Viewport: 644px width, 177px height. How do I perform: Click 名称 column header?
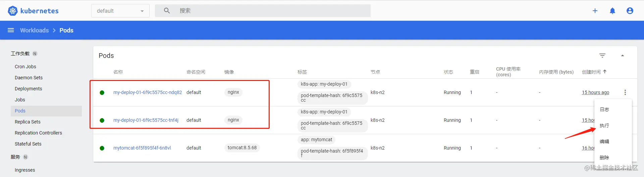[x=118, y=72]
